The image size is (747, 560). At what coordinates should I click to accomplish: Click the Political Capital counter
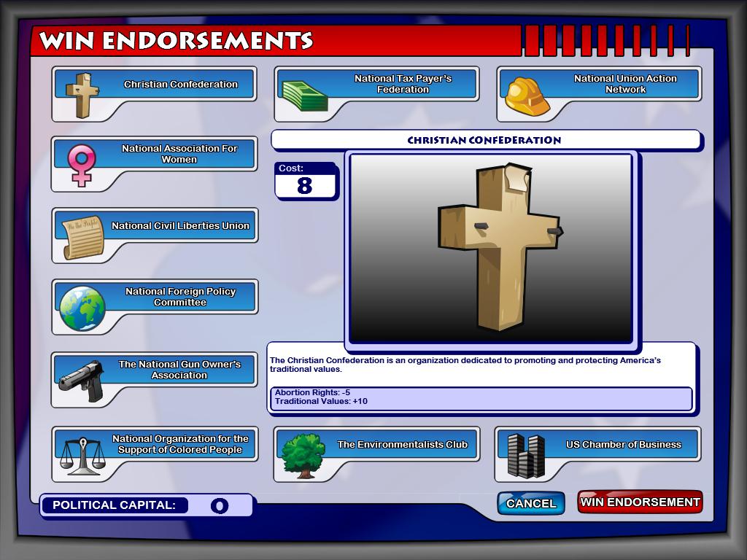tap(147, 505)
